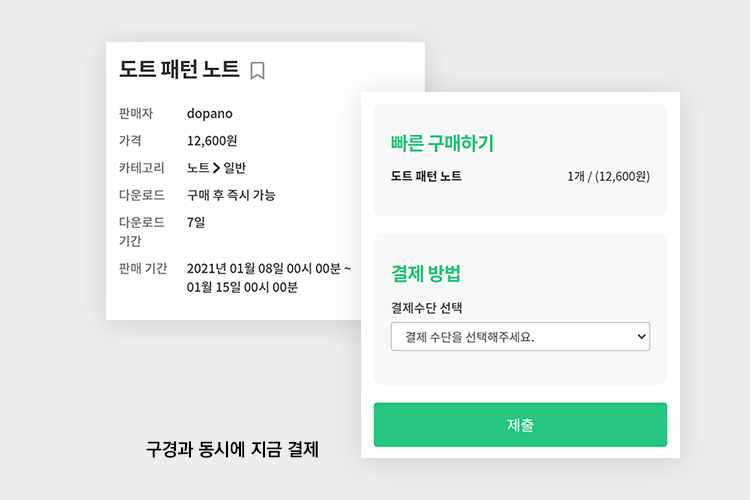Click the 도트 패턴 노트 order item
The image size is (750, 500).
(x=426, y=176)
